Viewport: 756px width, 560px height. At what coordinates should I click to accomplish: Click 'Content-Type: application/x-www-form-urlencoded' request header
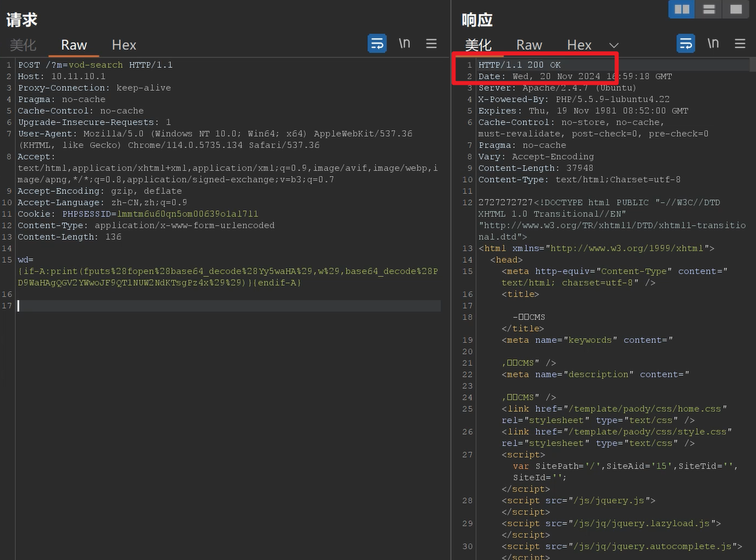click(x=146, y=225)
